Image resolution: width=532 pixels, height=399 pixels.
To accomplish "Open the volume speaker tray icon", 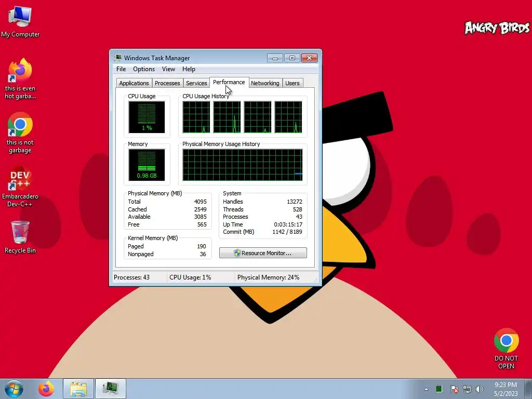I will point(480,389).
